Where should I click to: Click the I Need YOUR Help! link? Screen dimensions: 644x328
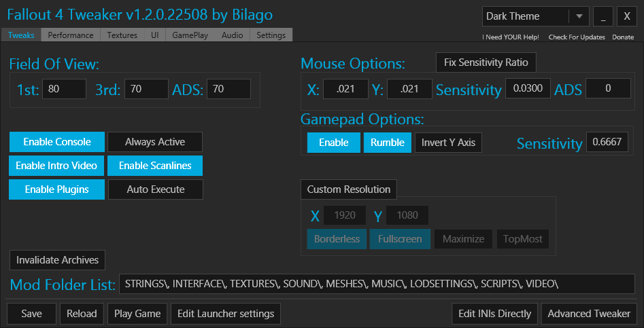511,37
